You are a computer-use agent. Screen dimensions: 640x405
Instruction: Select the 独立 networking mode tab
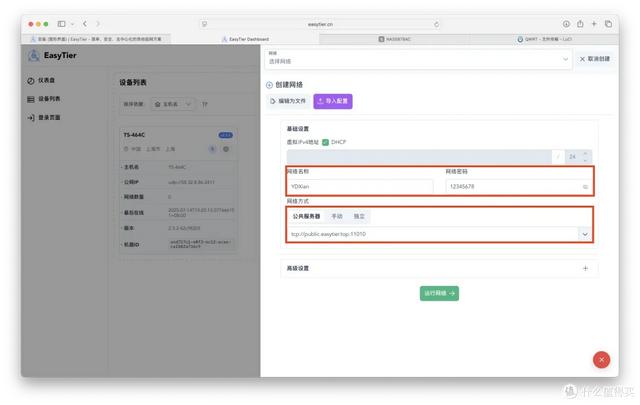[x=359, y=216]
